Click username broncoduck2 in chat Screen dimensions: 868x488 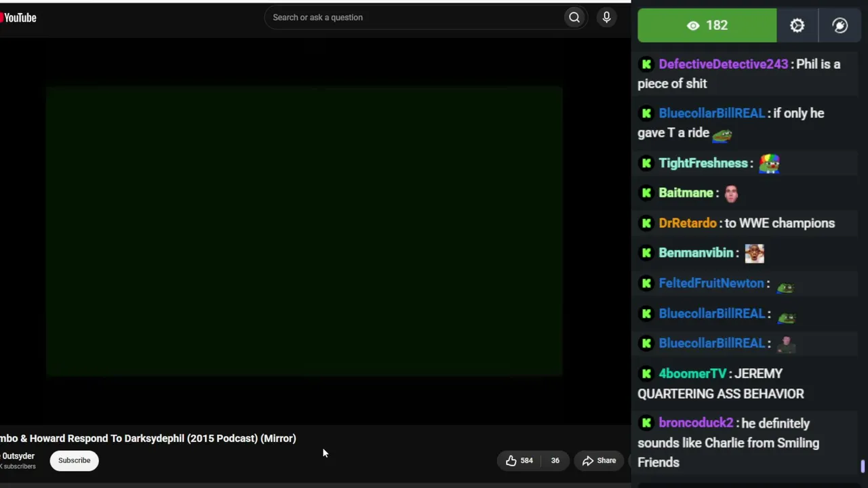coord(696,423)
